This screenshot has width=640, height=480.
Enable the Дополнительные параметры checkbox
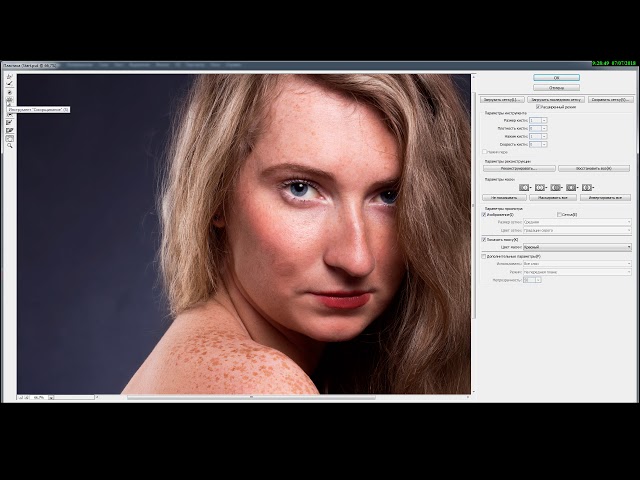pos(484,256)
